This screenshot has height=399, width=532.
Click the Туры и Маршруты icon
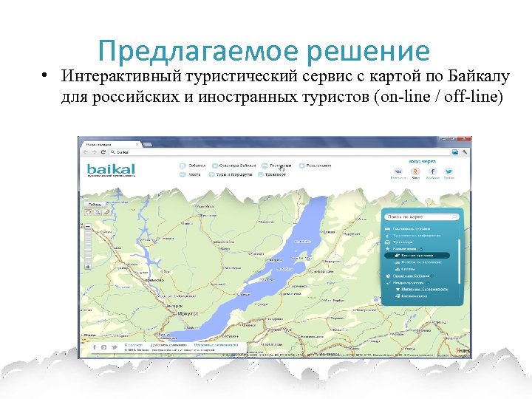click(212, 174)
